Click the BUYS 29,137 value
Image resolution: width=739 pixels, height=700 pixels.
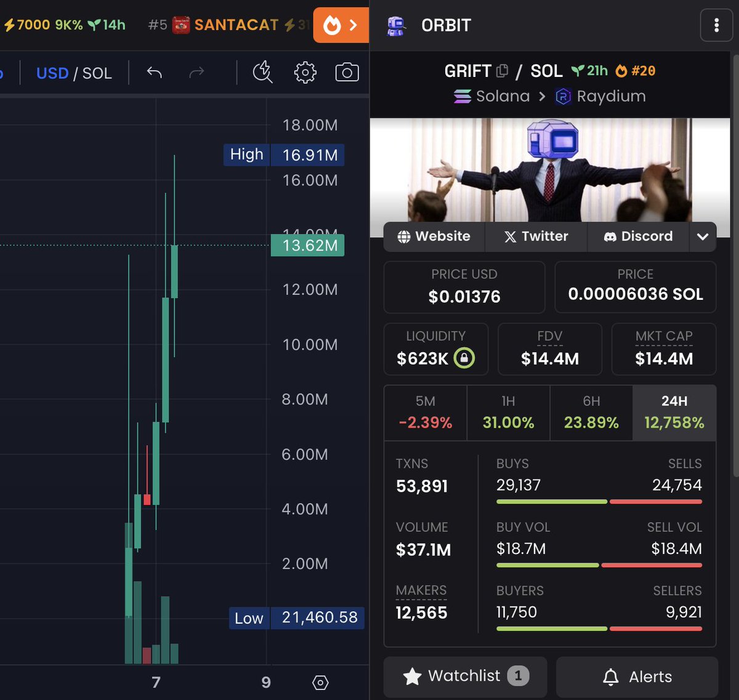519,485
